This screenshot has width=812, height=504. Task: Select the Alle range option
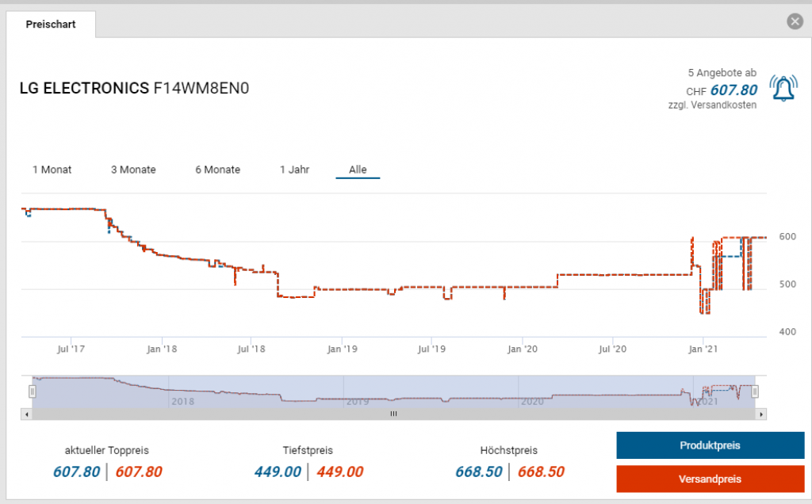tap(358, 170)
